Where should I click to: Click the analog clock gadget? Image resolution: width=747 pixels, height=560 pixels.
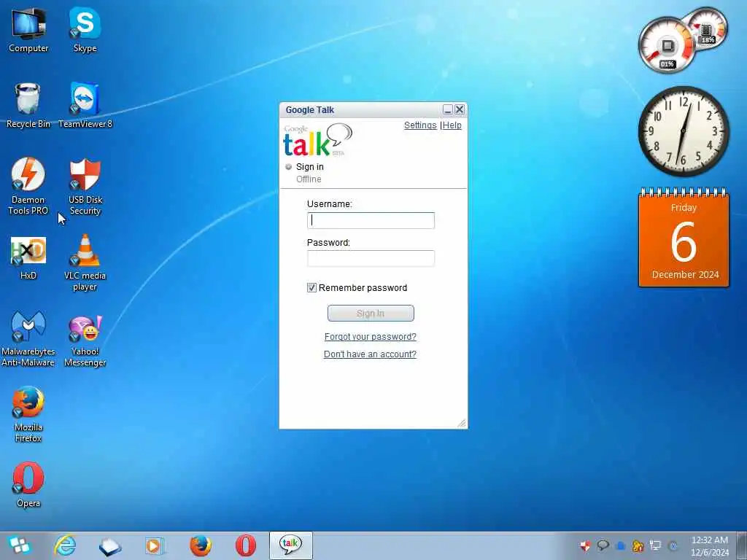[683, 131]
